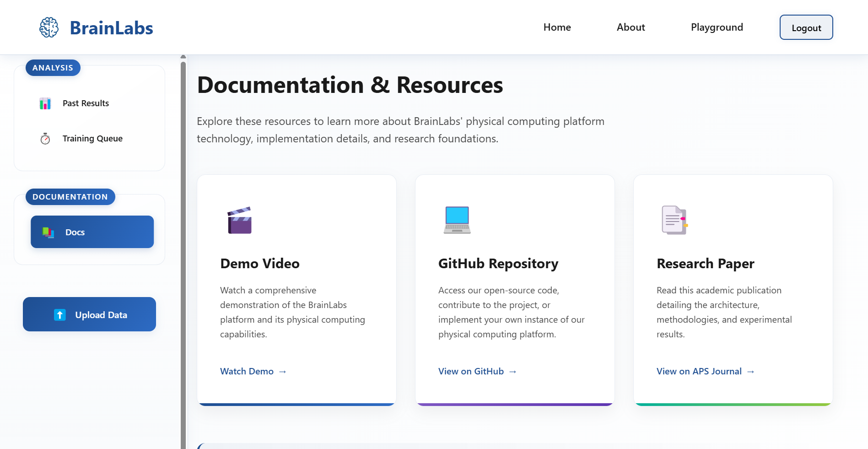Click the upload arrow icon
This screenshot has width=868, height=449.
tap(60, 315)
